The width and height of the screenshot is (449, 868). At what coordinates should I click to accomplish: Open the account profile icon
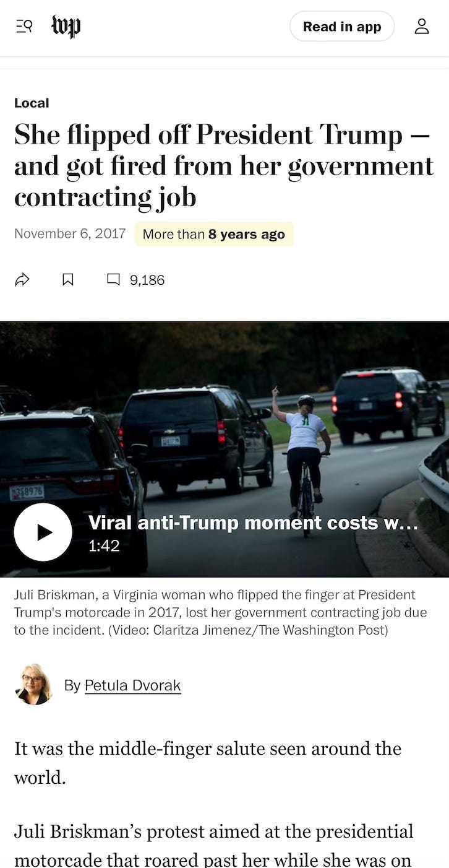coord(422,27)
